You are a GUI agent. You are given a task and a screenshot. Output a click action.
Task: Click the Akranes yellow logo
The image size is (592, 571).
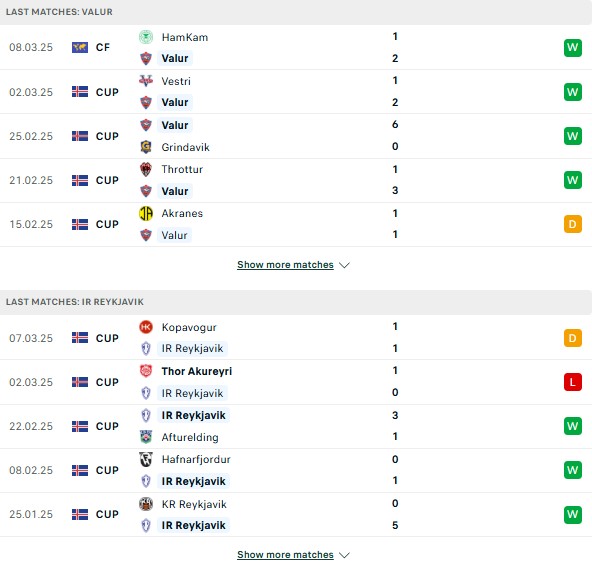(146, 213)
